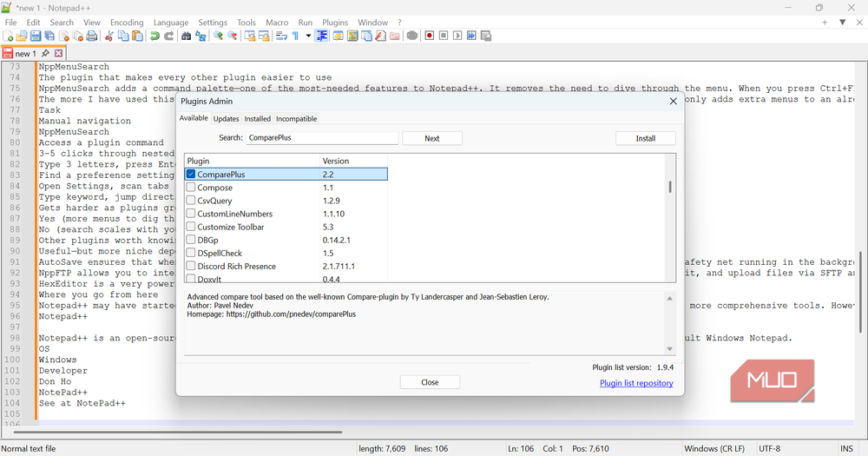Viewport: 868px width, 456px height.
Task: Click the Install button
Action: click(x=646, y=138)
